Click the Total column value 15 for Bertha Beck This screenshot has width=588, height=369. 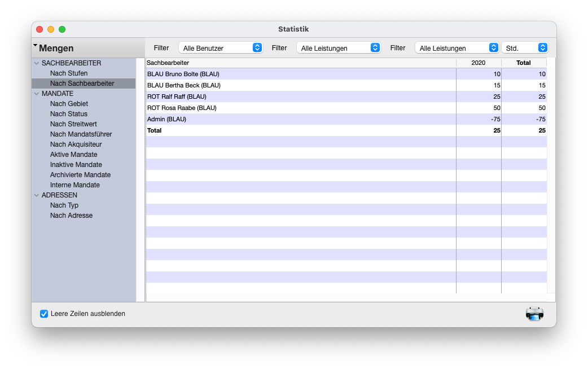[x=542, y=86]
